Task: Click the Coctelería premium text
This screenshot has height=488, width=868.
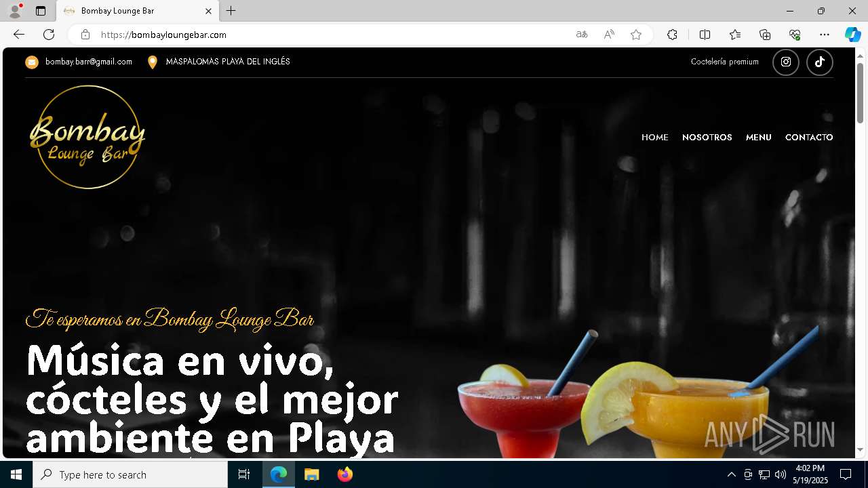Action: tap(725, 62)
